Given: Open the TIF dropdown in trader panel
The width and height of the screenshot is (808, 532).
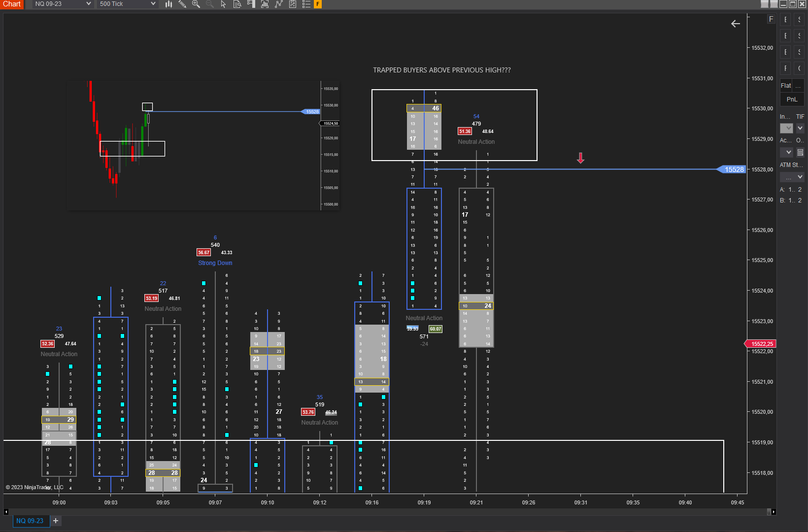Looking at the screenshot, I should (800, 128).
